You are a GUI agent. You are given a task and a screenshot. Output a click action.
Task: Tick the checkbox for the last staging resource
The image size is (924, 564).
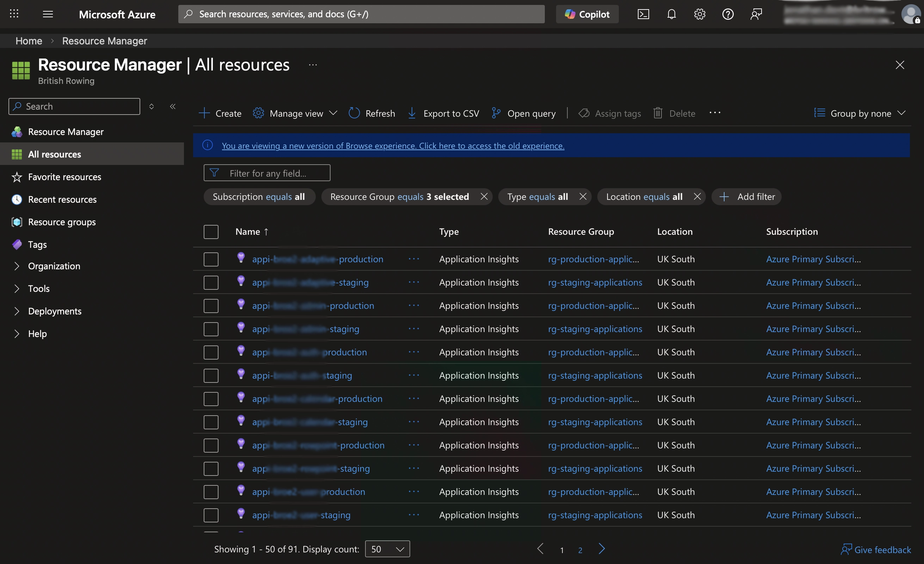click(211, 515)
